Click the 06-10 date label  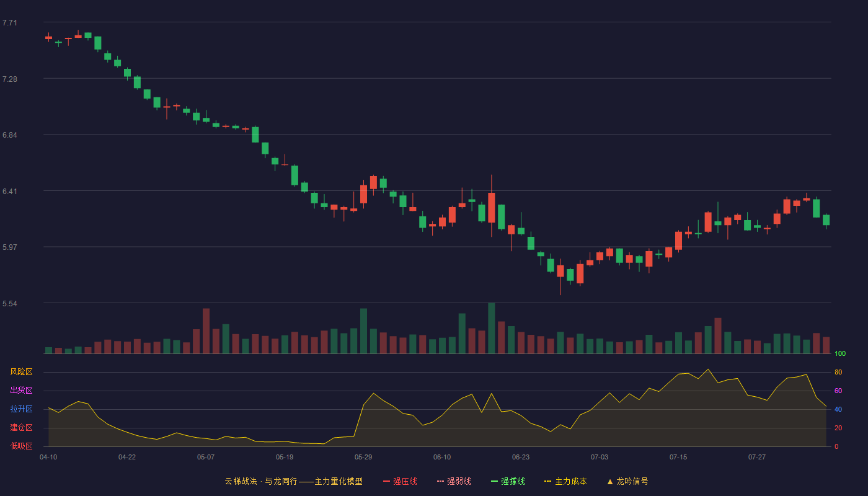[442, 457]
